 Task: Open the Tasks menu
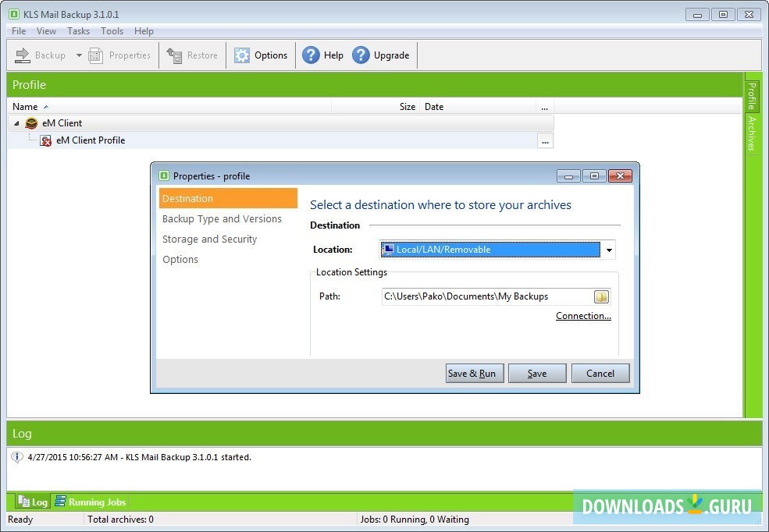[x=78, y=30]
